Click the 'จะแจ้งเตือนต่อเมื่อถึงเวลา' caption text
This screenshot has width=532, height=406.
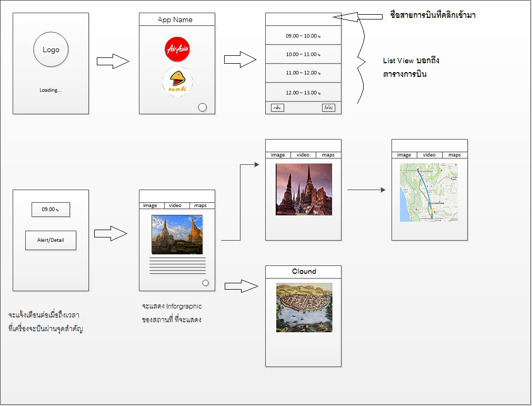pos(44,315)
